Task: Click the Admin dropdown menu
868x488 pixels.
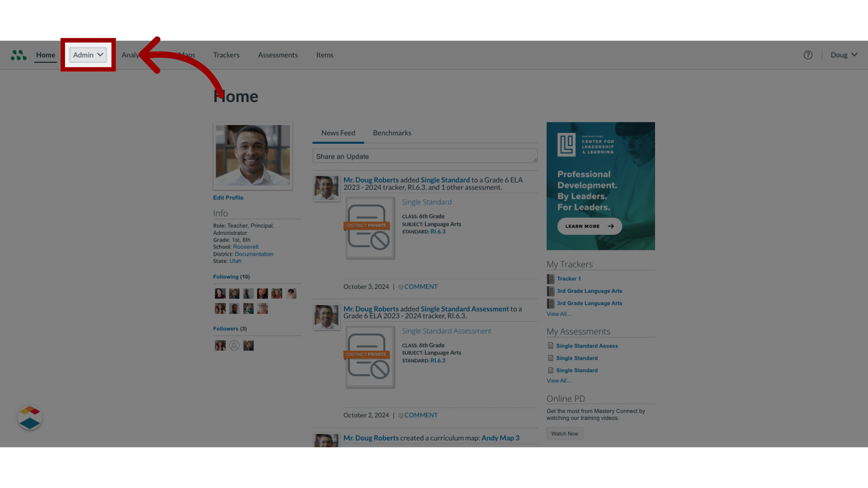Action: pyautogui.click(x=88, y=55)
